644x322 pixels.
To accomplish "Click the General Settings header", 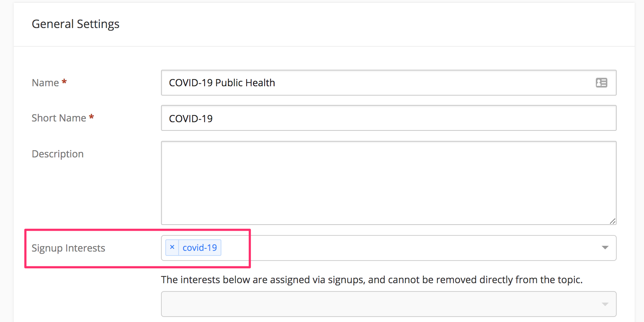I will tap(75, 24).
